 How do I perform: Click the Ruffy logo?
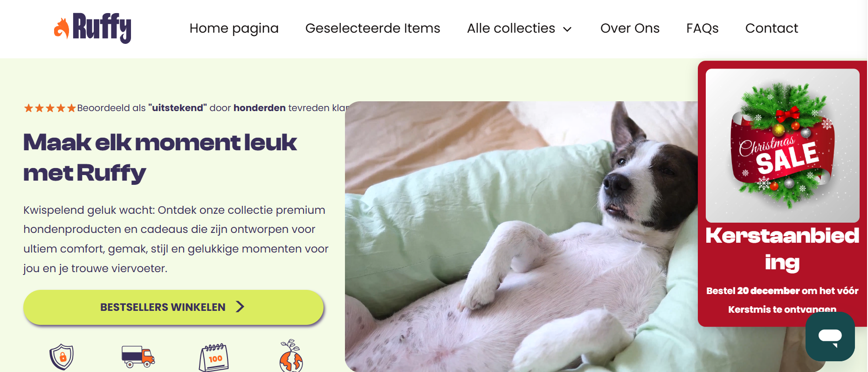93,28
